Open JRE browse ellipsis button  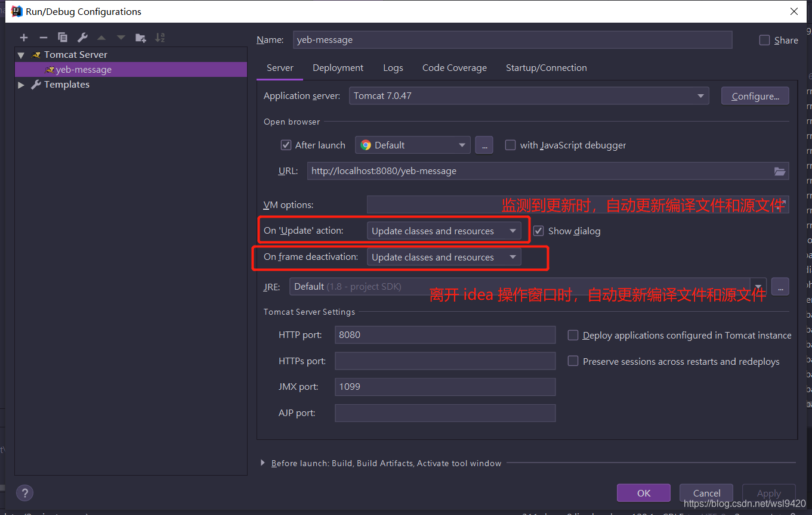[x=780, y=287]
